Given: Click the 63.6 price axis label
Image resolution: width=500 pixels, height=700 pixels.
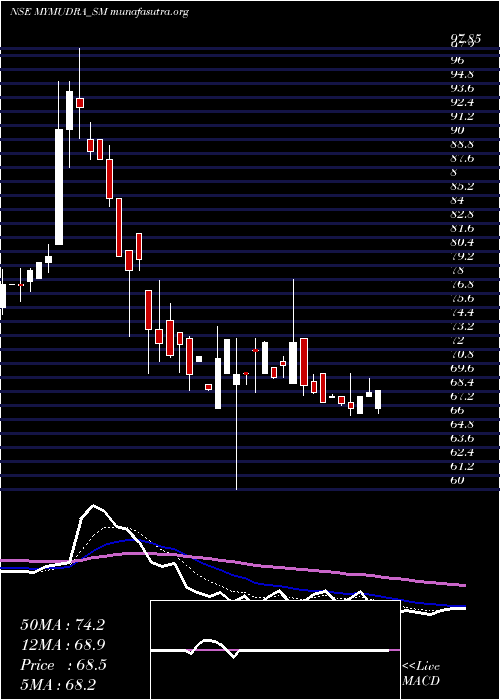Looking at the screenshot, I should tap(462, 438).
